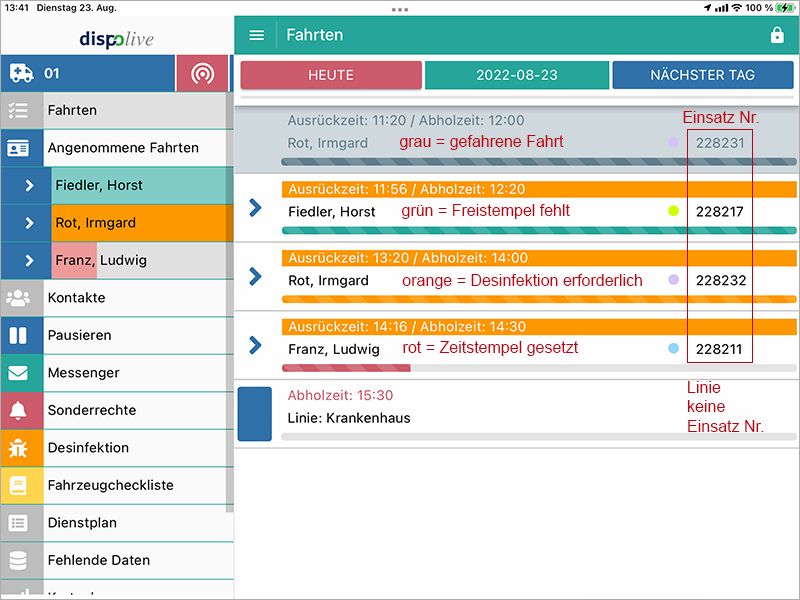The image size is (800, 600).
Task: Click the Kontakte people icon
Action: point(19,298)
